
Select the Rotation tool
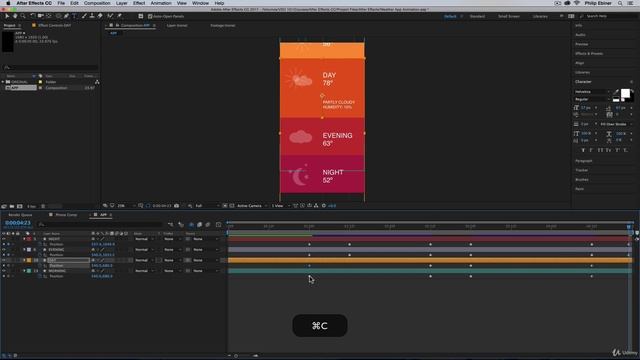(x=33, y=16)
